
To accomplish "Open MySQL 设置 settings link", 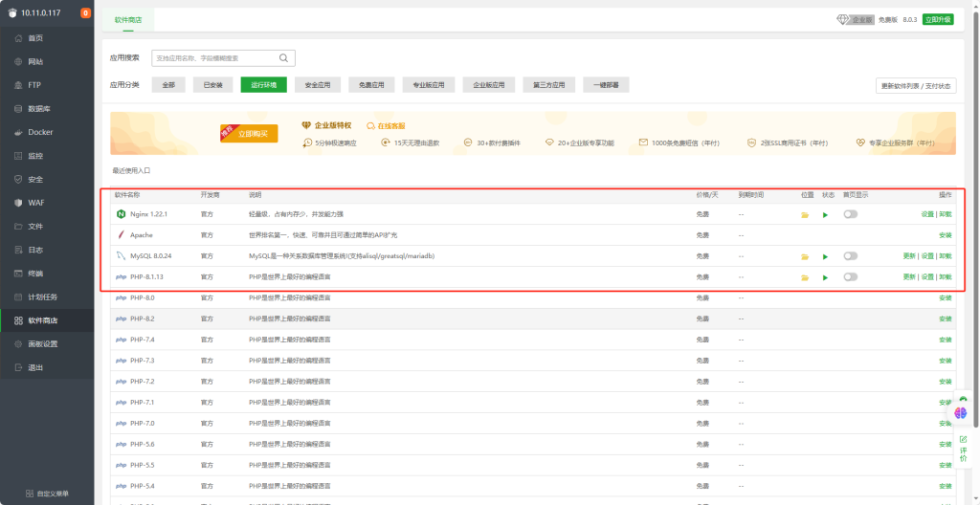I will point(927,256).
